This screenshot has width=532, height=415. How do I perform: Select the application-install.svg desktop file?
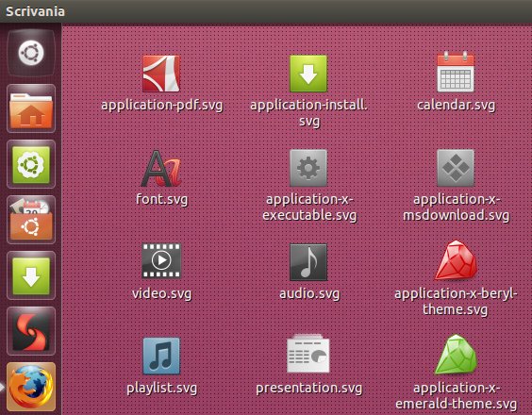pyautogui.click(x=308, y=74)
